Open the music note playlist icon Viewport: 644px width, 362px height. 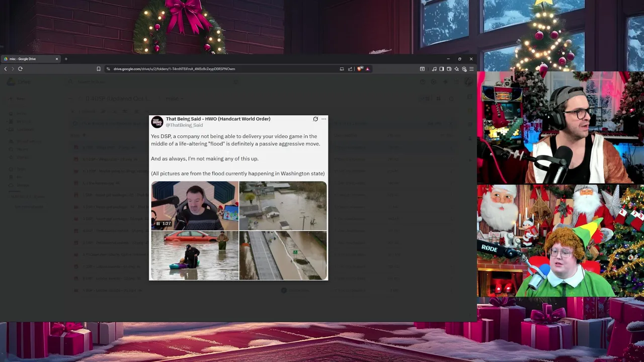434,69
